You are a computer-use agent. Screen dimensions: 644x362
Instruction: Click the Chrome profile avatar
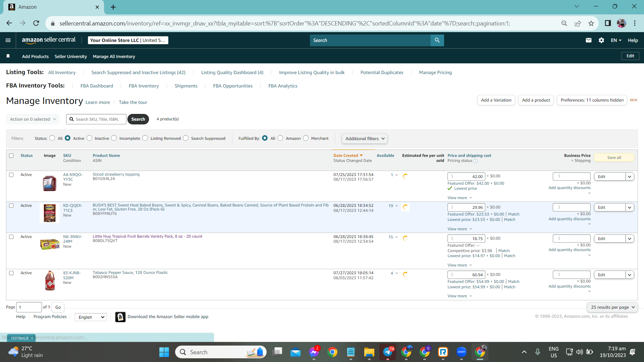click(x=622, y=23)
